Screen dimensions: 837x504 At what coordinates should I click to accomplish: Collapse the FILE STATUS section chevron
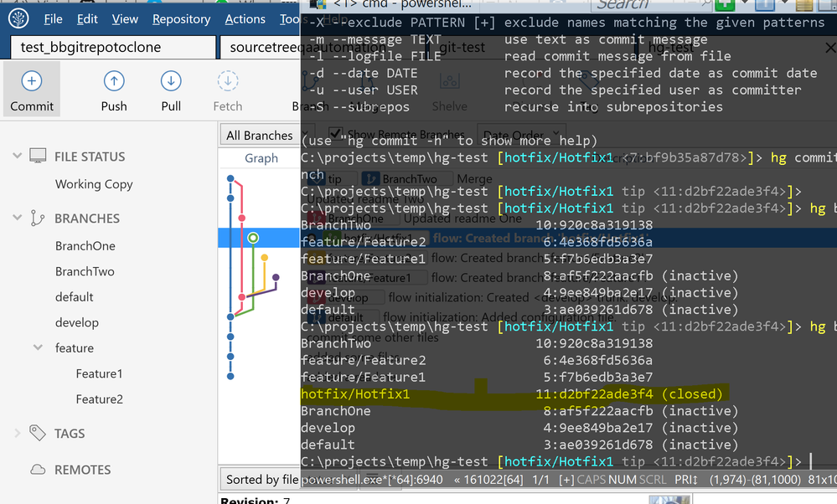tap(17, 156)
